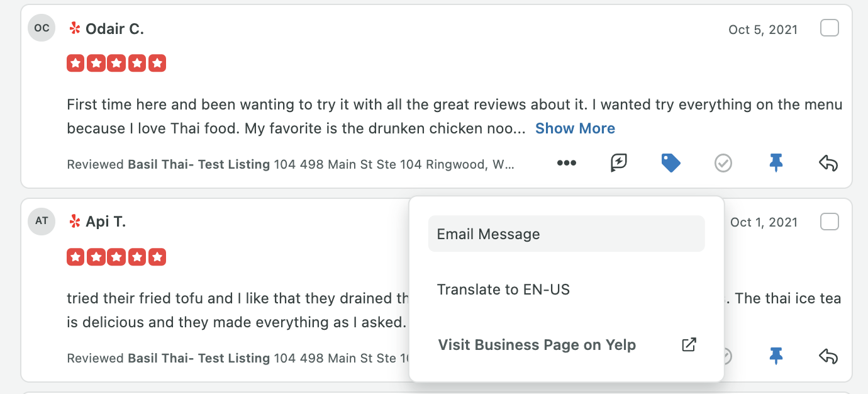Click the Api T. reviewer name
Image resolution: width=868 pixels, height=394 pixels.
tap(106, 222)
